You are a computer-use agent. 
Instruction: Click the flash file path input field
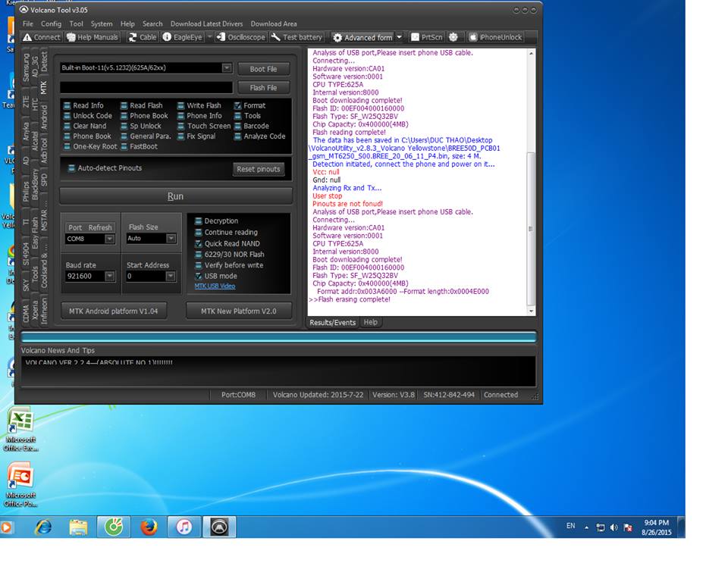tap(146, 87)
